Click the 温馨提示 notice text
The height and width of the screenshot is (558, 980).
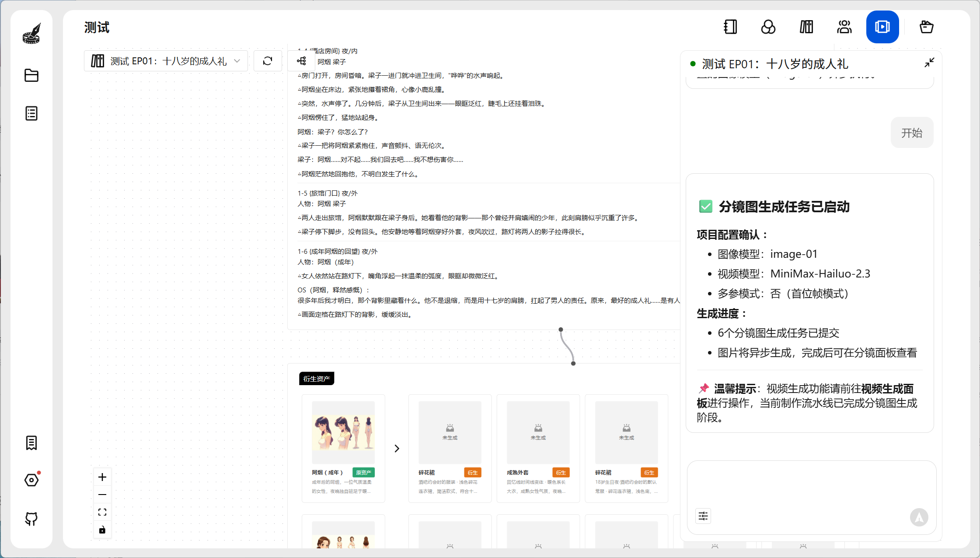pos(807,403)
